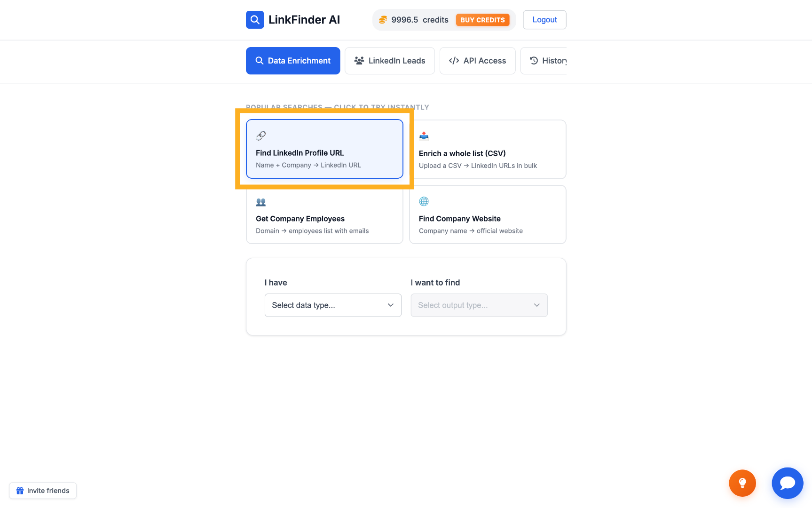Open the Select output type dropdown
Screen dimensions: 812x508
click(479, 305)
